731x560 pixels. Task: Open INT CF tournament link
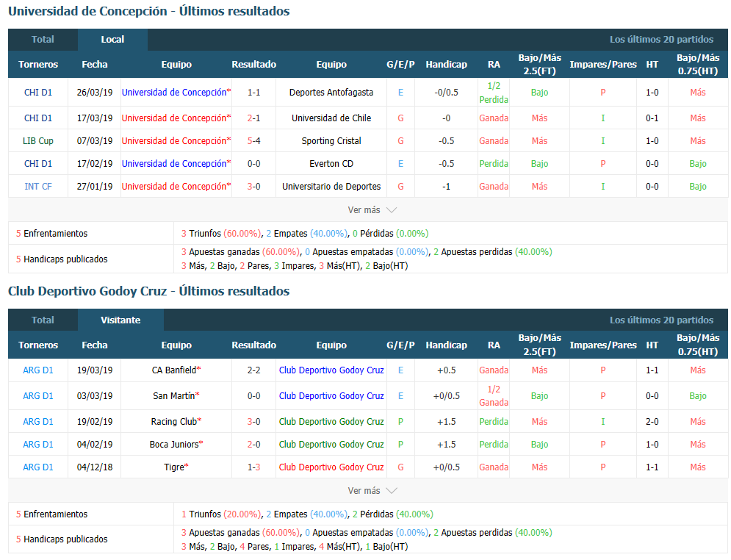tap(38, 187)
